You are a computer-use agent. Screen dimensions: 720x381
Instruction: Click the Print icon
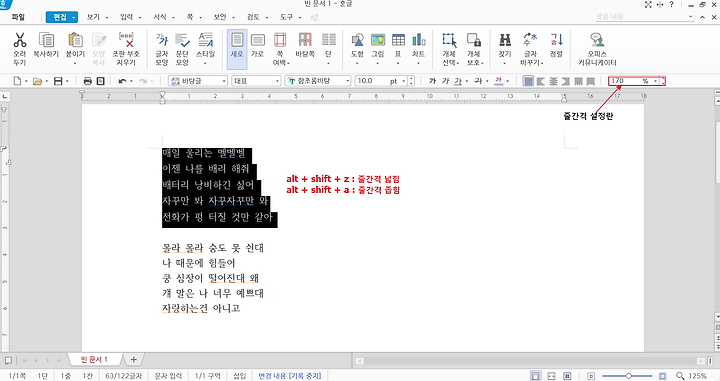88,81
